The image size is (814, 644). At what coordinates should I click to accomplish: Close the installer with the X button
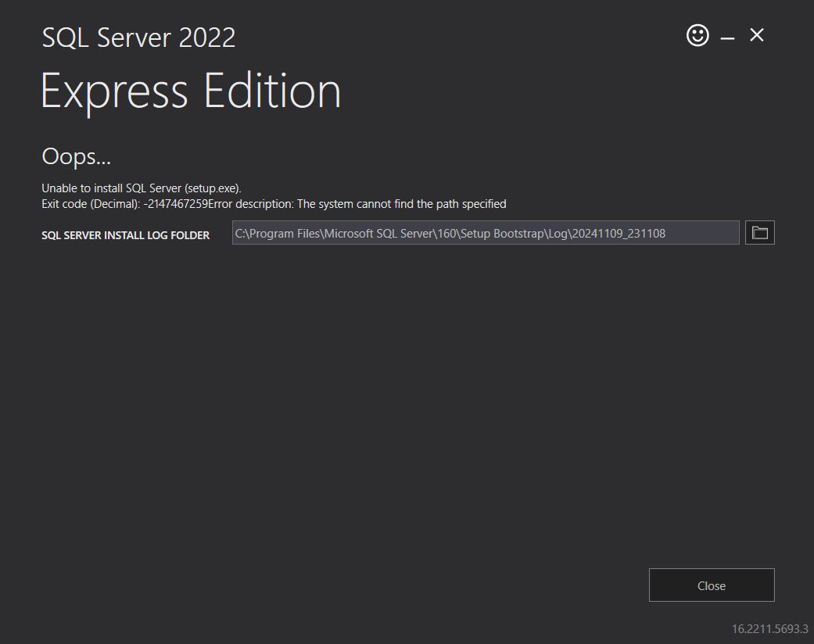coord(755,35)
